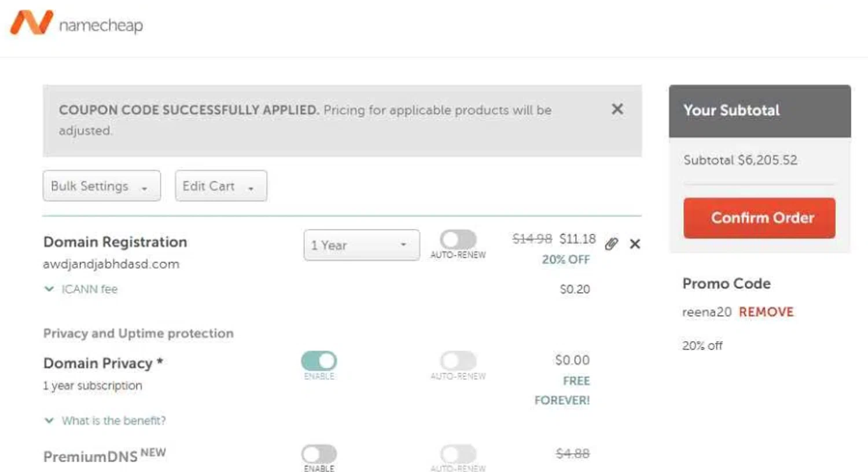Open the Edit Cart dropdown

point(220,186)
